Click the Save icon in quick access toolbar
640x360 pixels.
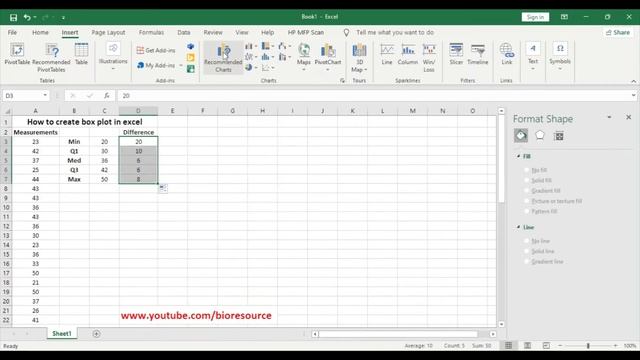tap(13, 17)
